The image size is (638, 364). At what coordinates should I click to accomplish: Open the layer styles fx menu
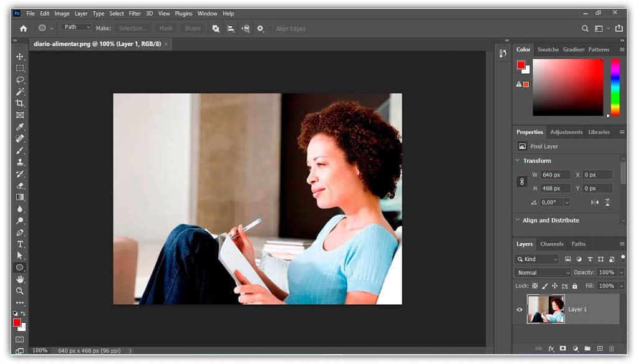[x=550, y=348]
